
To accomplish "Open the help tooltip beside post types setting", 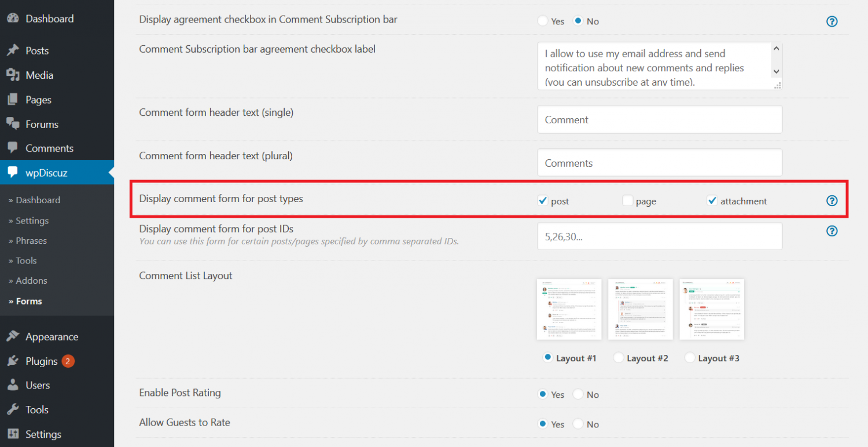I will click(832, 200).
